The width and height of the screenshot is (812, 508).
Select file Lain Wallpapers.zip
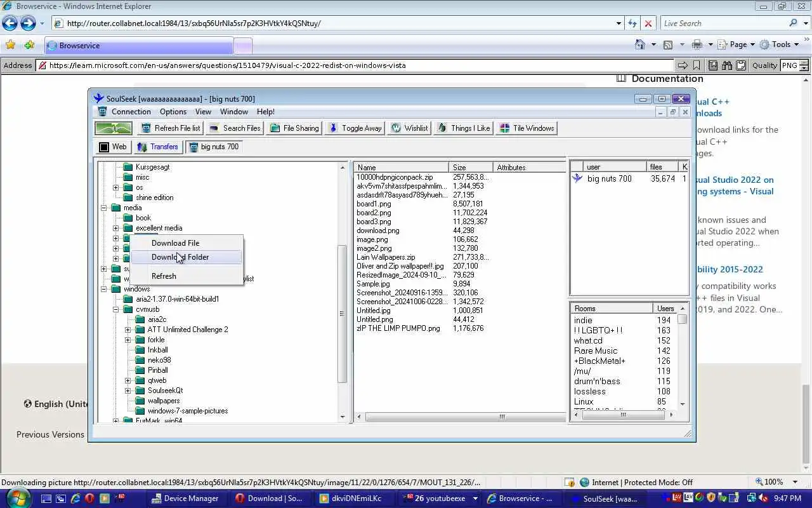pos(386,257)
